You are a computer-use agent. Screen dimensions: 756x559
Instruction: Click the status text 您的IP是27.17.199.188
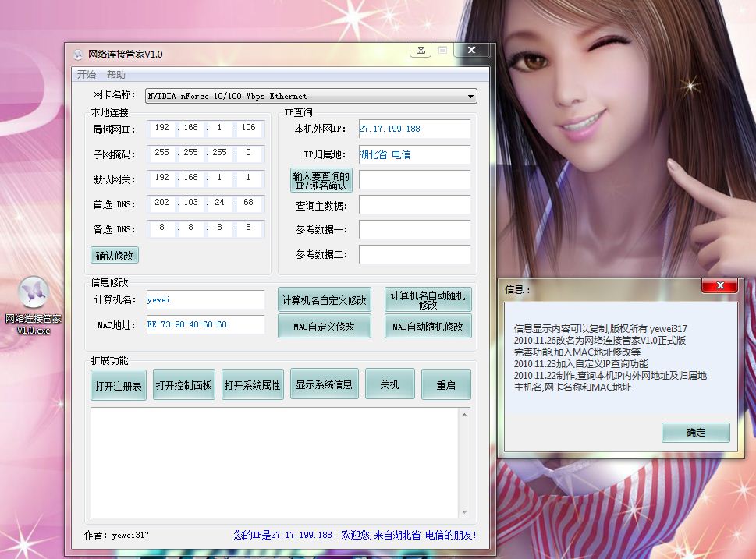point(283,535)
